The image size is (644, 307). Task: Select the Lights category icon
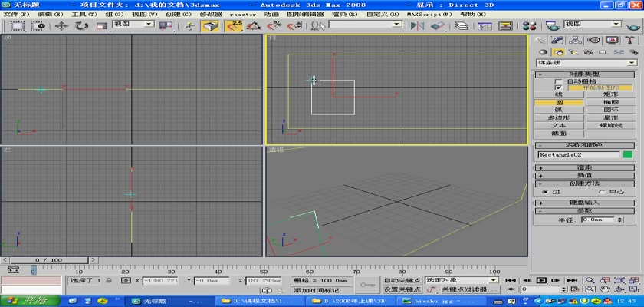pyautogui.click(x=573, y=52)
